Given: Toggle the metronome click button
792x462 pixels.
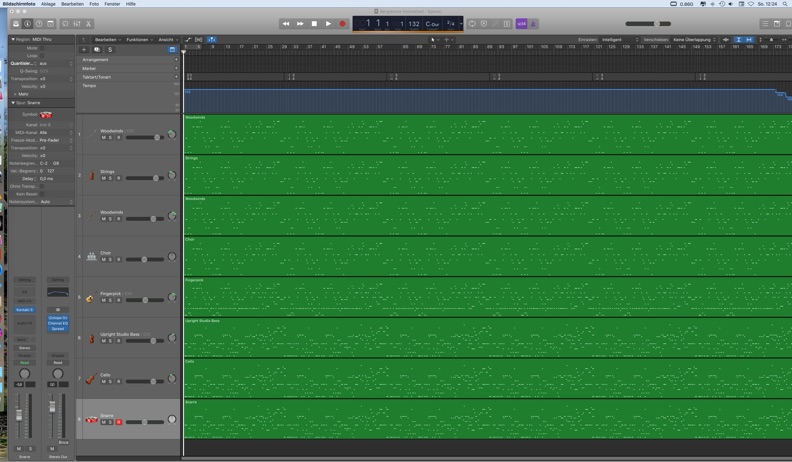Looking at the screenshot, I should [x=533, y=23].
